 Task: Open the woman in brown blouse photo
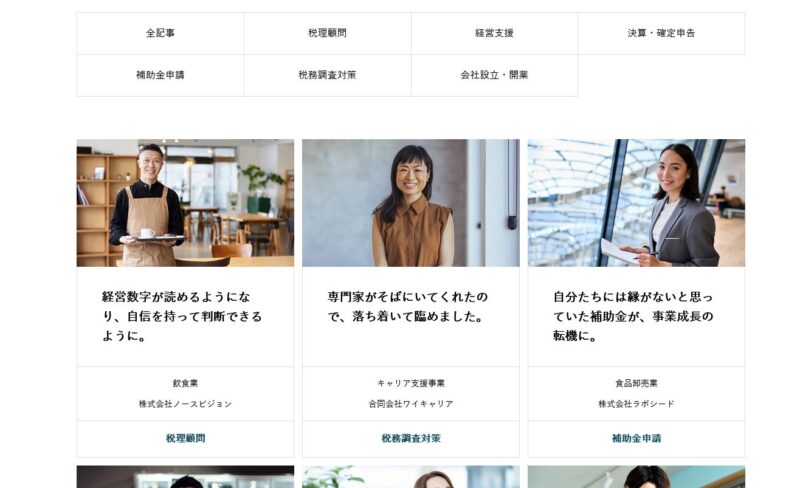point(411,203)
